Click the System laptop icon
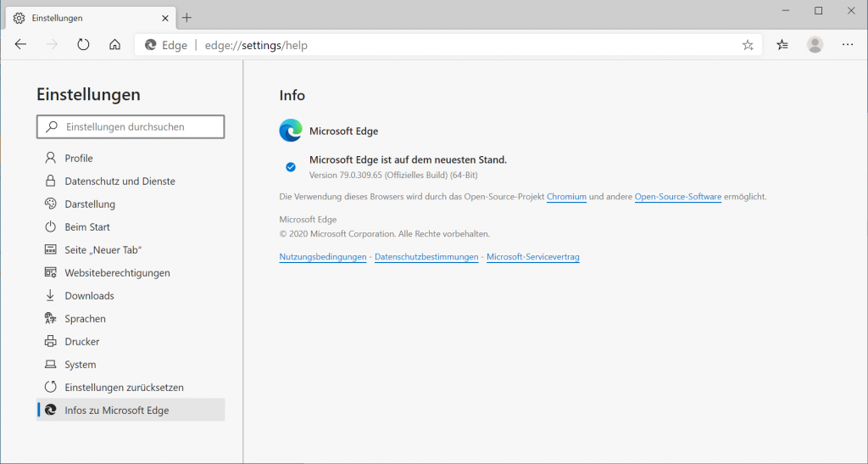The width and height of the screenshot is (868, 464). (50, 365)
